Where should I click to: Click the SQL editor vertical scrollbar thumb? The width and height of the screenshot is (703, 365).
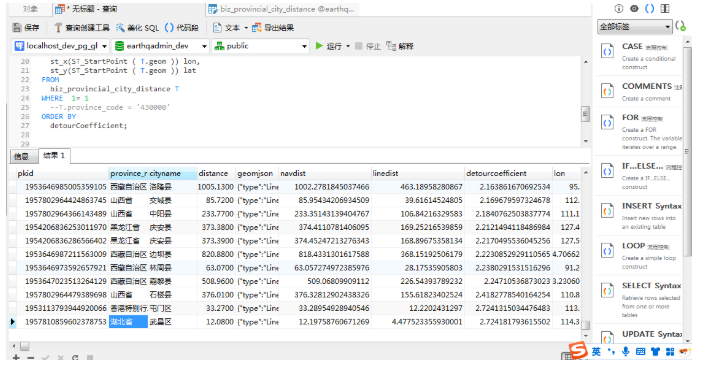coord(585,113)
